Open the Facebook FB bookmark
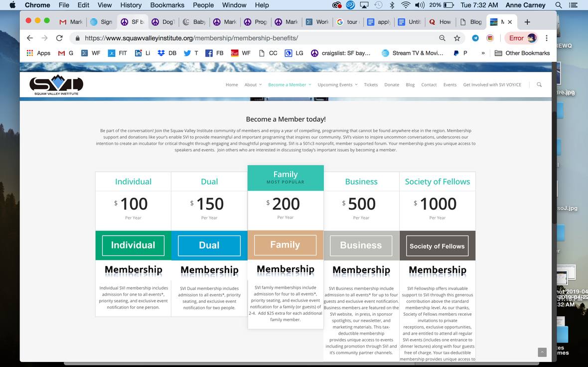 tap(214, 53)
